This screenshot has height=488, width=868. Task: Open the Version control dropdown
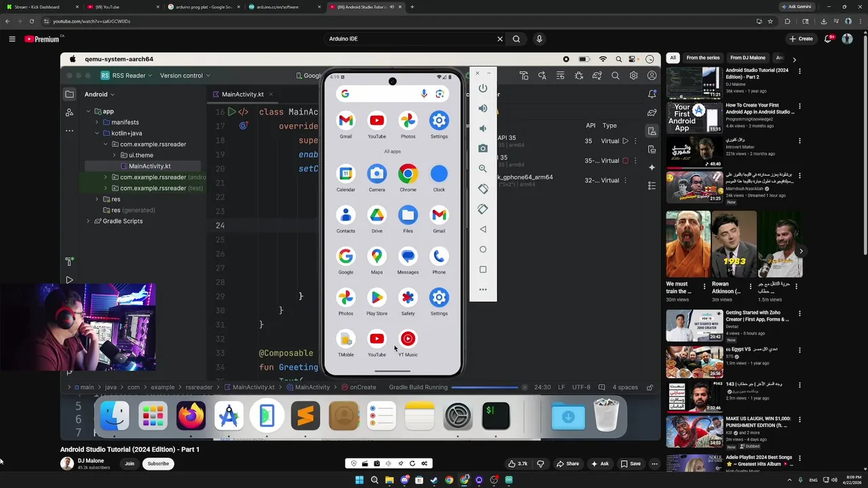pos(185,76)
